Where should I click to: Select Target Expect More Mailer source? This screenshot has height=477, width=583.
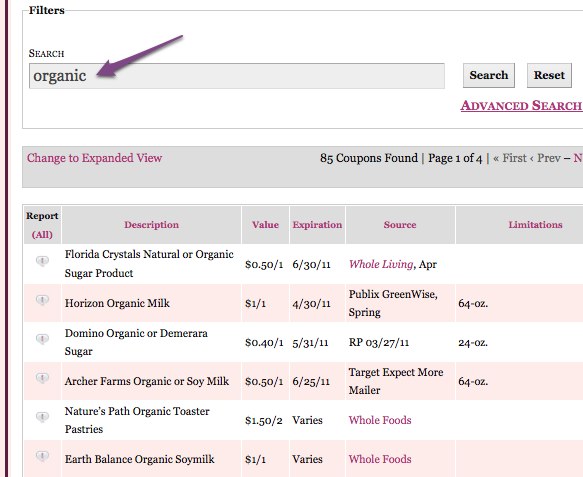click(396, 381)
